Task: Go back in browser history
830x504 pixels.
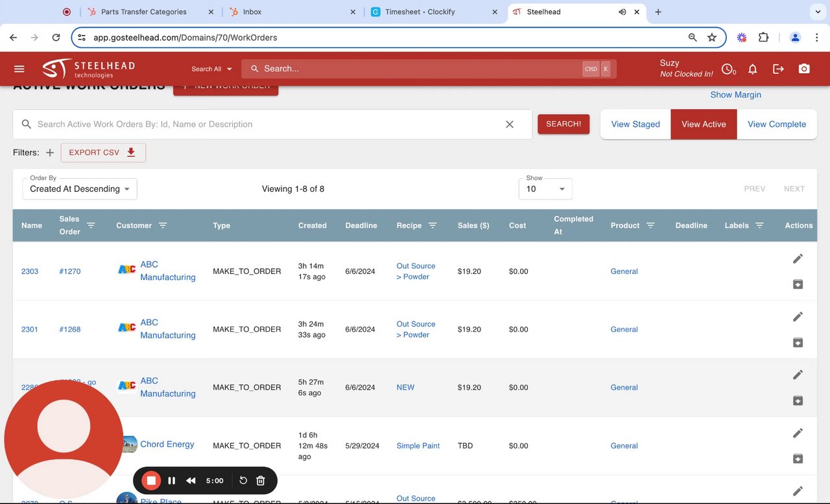Action: (x=14, y=38)
